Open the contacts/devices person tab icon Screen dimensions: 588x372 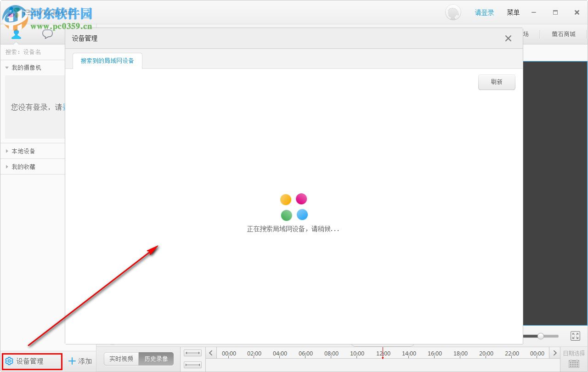[x=17, y=34]
